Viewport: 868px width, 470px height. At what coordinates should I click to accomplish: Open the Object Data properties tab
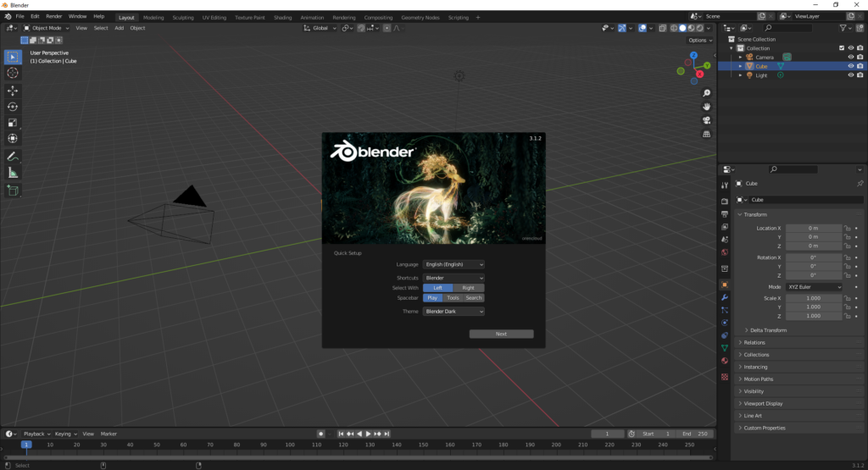[725, 348]
